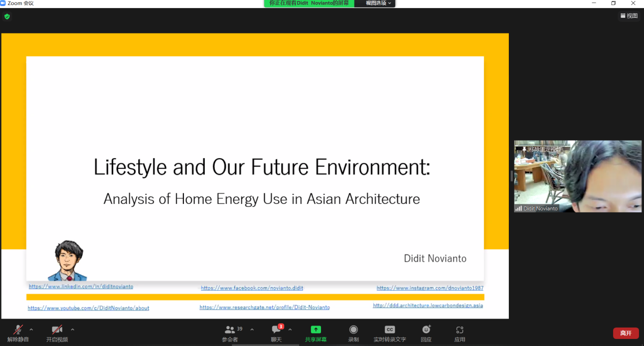
Task: Expand audio options arrow beside microphone
Action: coord(31,329)
